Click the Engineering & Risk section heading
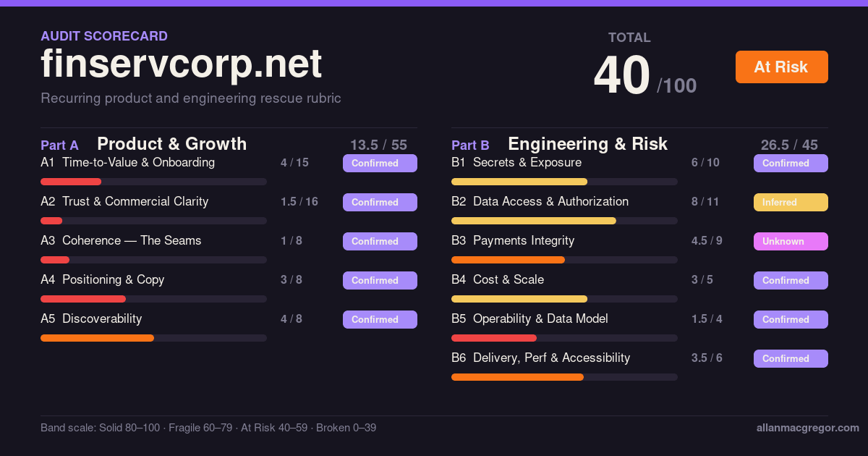Image resolution: width=868 pixels, height=456 pixels. click(587, 144)
